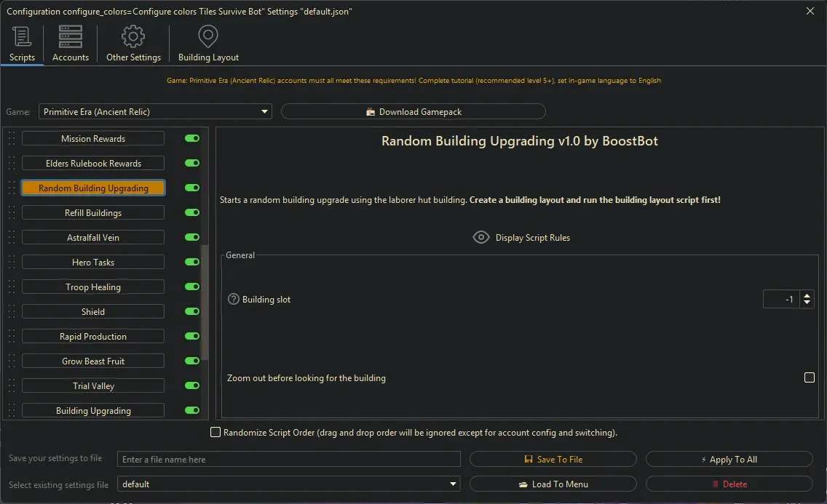Open Display Script Rules via the eye icon
Viewport: 827px width, 504px height.
(x=481, y=236)
